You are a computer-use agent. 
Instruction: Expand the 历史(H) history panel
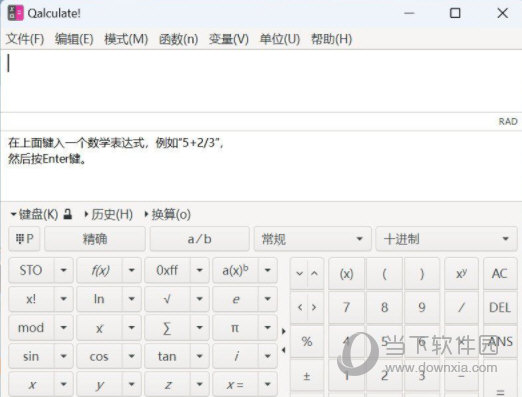108,214
